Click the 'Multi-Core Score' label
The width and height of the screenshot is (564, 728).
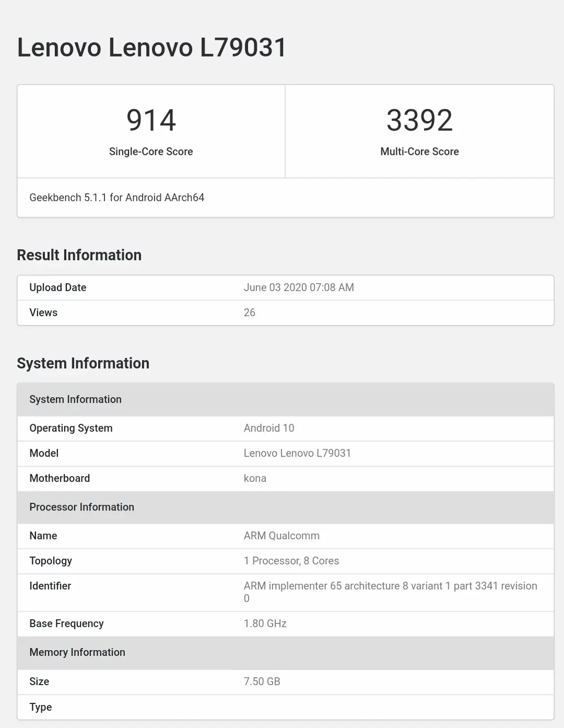419,152
